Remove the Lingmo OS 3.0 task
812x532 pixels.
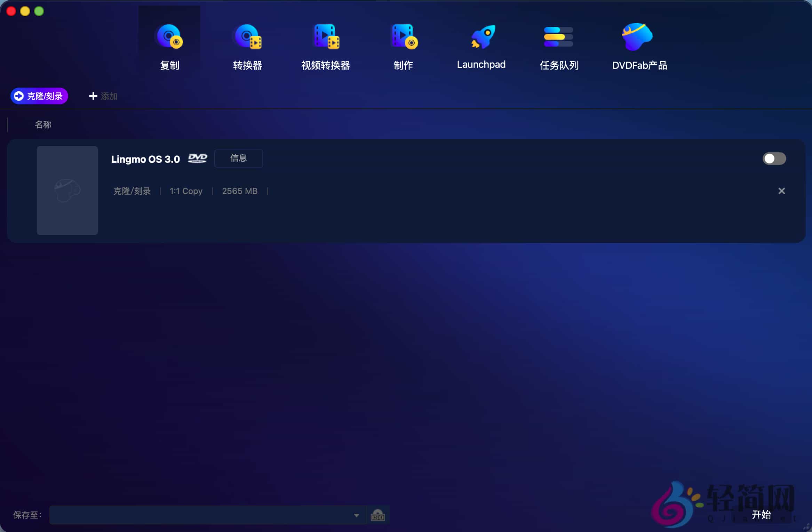click(x=781, y=191)
